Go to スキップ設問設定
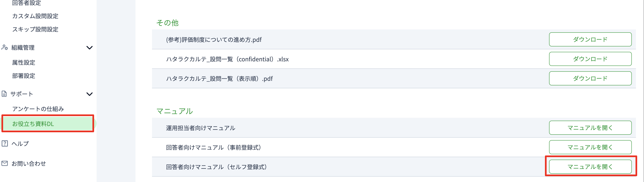The image size is (644, 182). 35,29
